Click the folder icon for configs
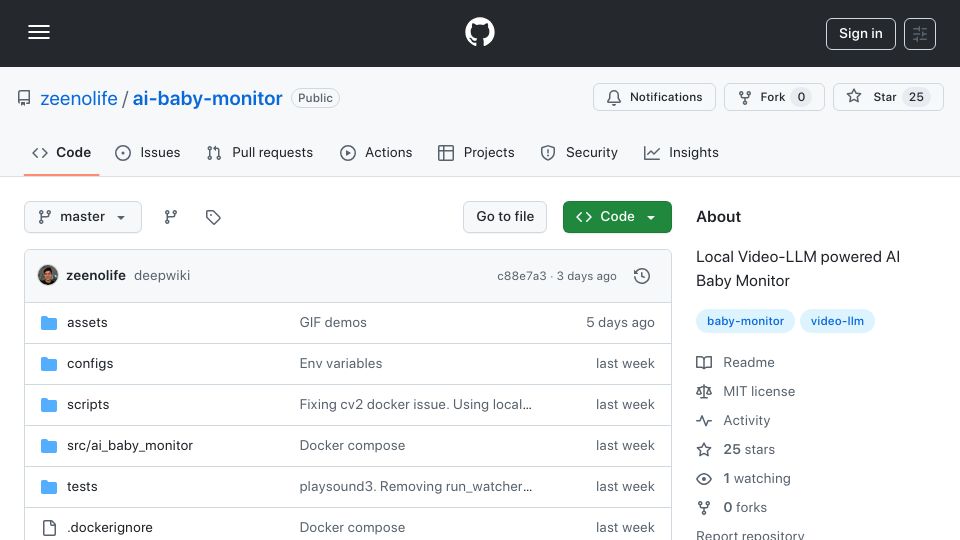The image size is (960, 540). click(49, 364)
